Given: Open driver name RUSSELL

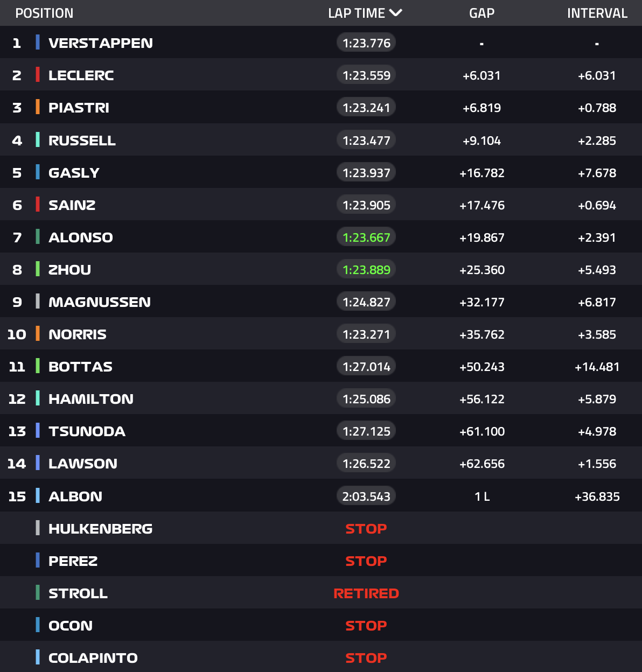Looking at the screenshot, I should [82, 141].
